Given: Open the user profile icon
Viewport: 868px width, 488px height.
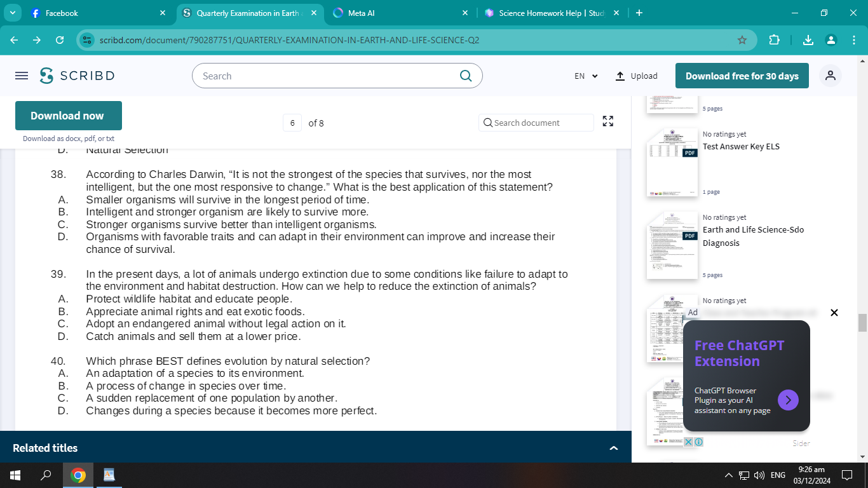Looking at the screenshot, I should [831, 76].
